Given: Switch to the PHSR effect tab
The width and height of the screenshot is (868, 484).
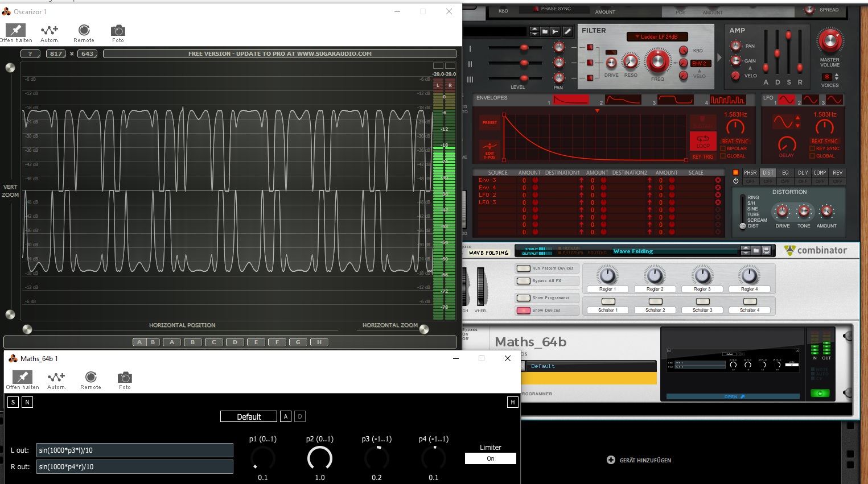Looking at the screenshot, I should tap(750, 173).
